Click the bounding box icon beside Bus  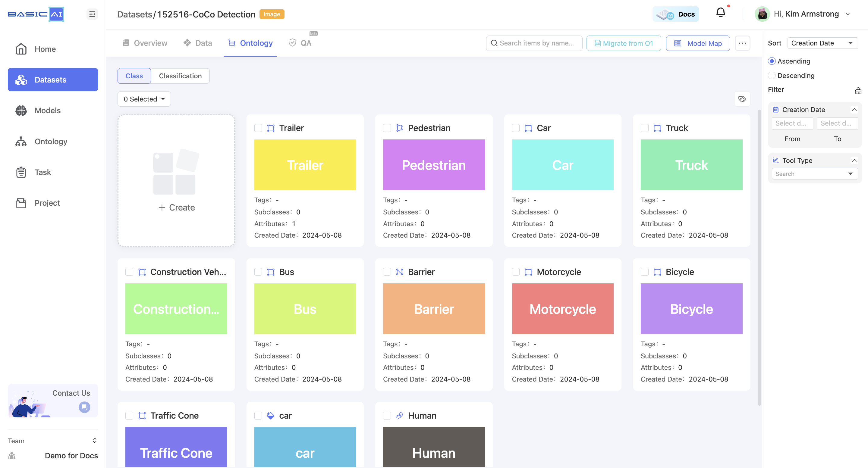point(271,272)
